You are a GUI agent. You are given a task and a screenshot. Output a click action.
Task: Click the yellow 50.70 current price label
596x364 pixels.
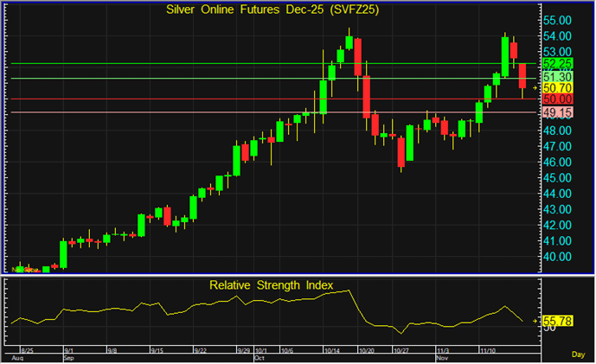tap(558, 88)
